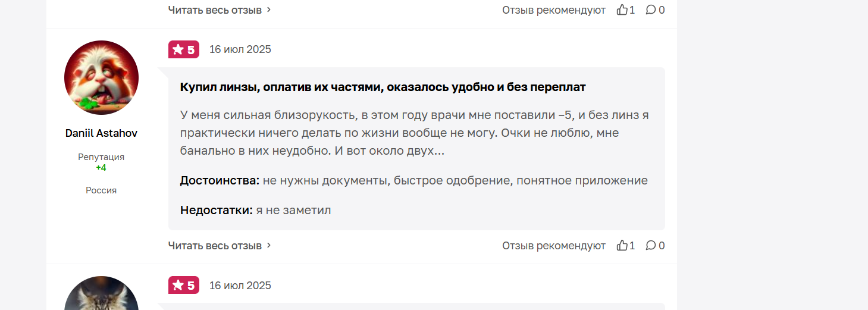The width and height of the screenshot is (868, 310).
Task: Click the star rating badge beside the cat avatar
Action: pyautogui.click(x=184, y=285)
